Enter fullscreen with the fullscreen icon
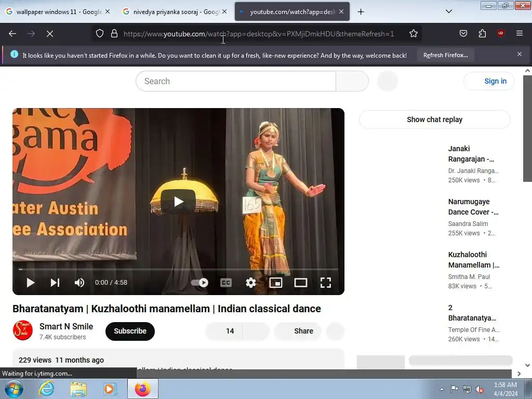Viewport: 532px width, 399px height. 326,283
